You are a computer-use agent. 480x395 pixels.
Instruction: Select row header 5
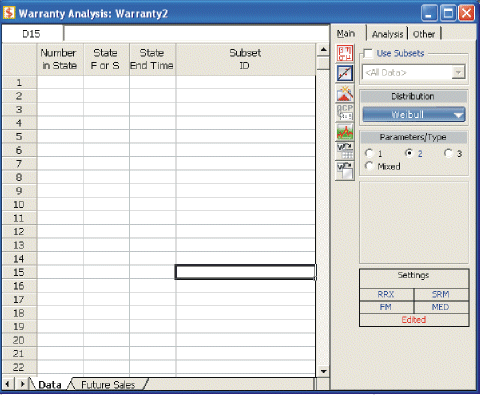pos(19,136)
